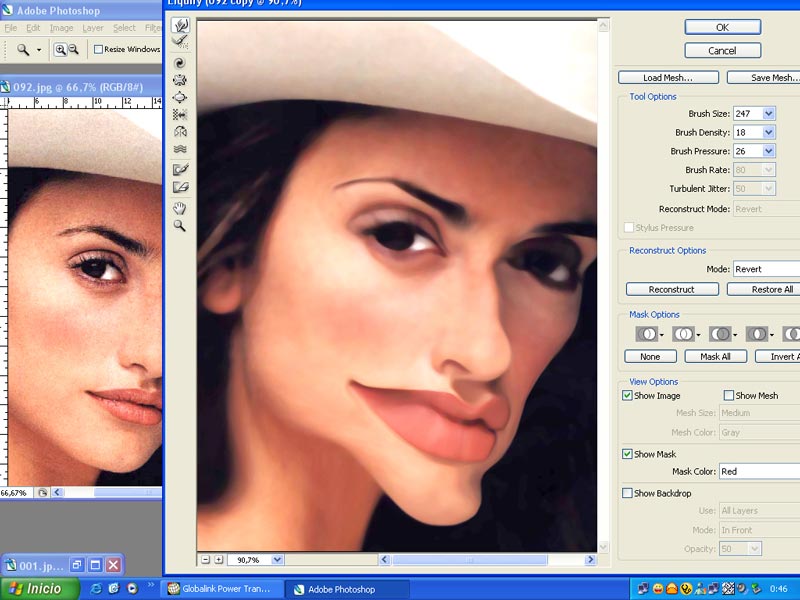Select the Freeze Mask tool
The height and width of the screenshot is (600, 800).
[x=180, y=169]
